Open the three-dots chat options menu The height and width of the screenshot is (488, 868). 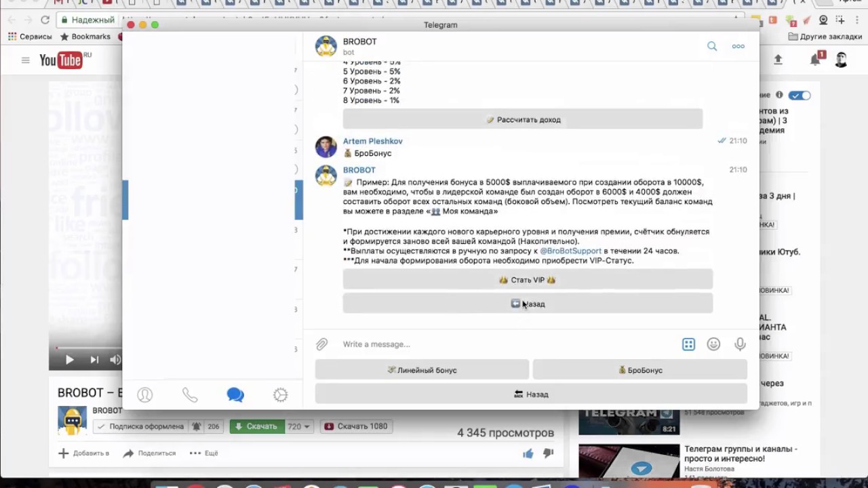738,46
